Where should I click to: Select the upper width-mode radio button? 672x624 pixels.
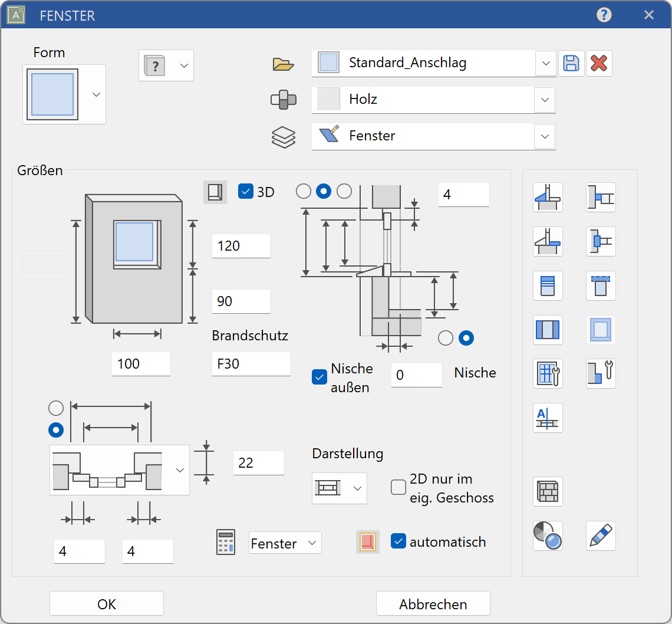(56, 408)
